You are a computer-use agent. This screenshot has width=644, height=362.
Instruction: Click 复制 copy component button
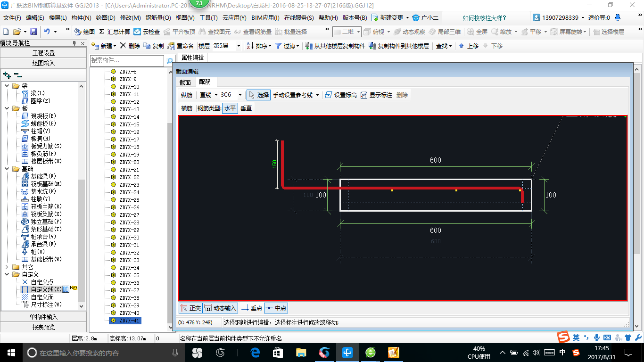[x=154, y=46]
